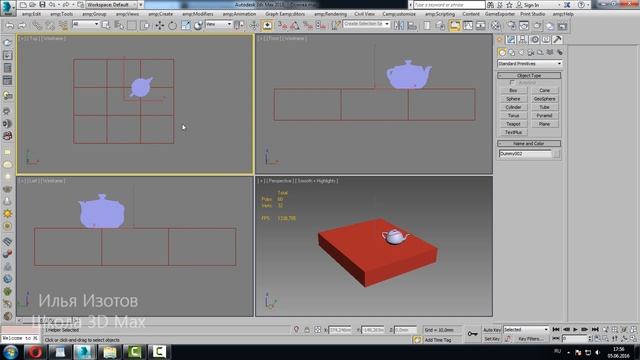
Task: Toggle Window/Crossing selection mode
Action: coord(145,25)
